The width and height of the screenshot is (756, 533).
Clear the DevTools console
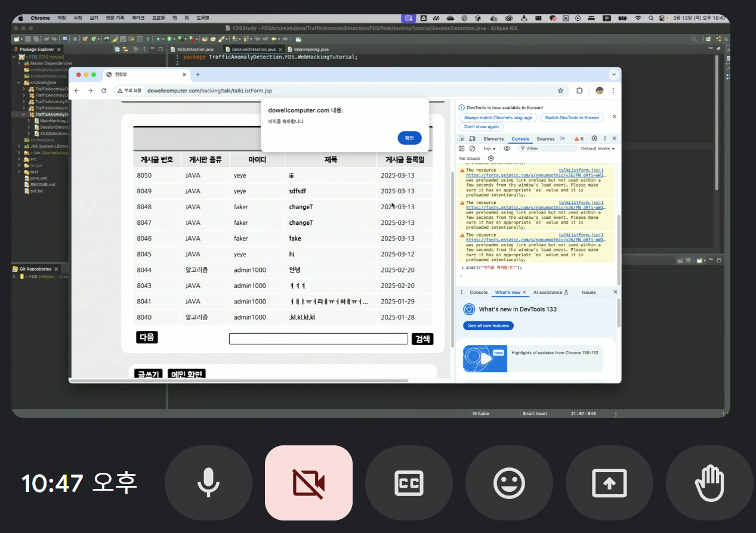[x=472, y=148]
